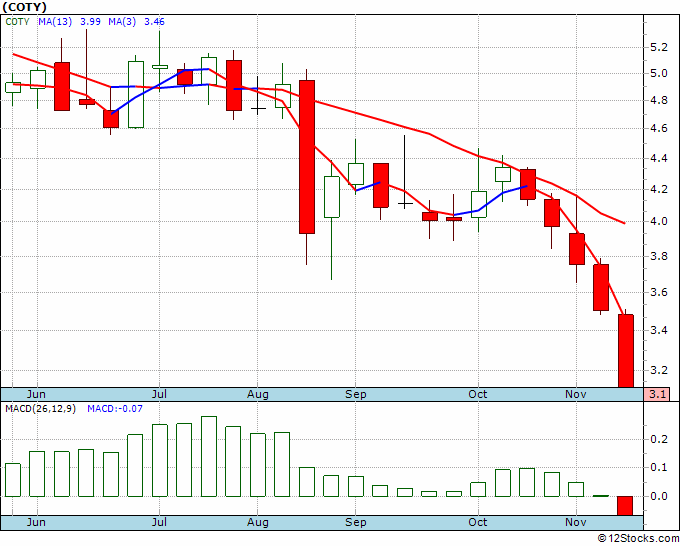The width and height of the screenshot is (680, 546).
Task: Click Jul on the MACD panel time axis
Action: [159, 523]
